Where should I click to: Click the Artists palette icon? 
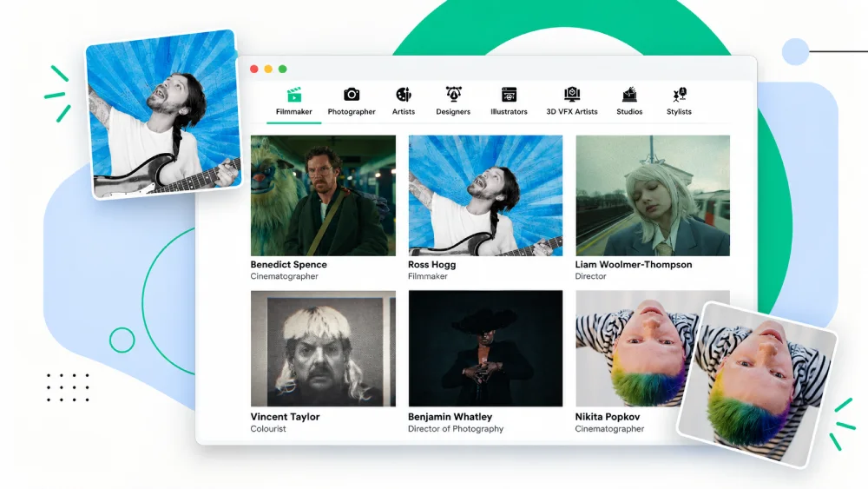point(404,95)
